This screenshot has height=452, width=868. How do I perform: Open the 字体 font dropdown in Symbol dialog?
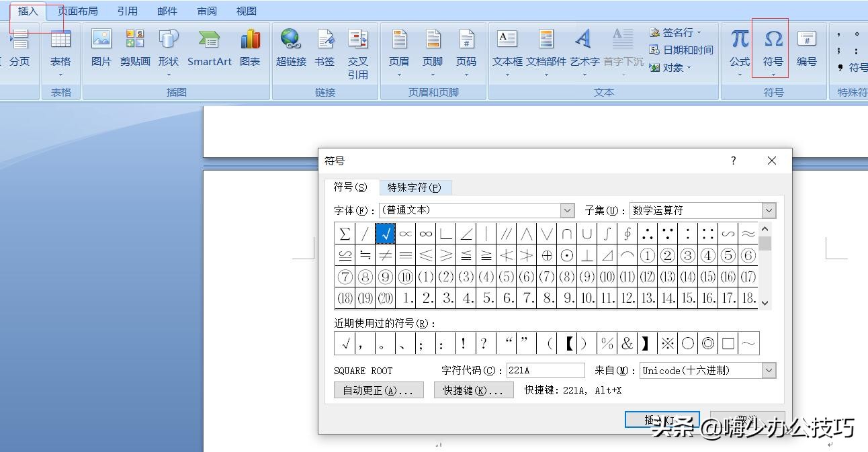[x=566, y=210]
